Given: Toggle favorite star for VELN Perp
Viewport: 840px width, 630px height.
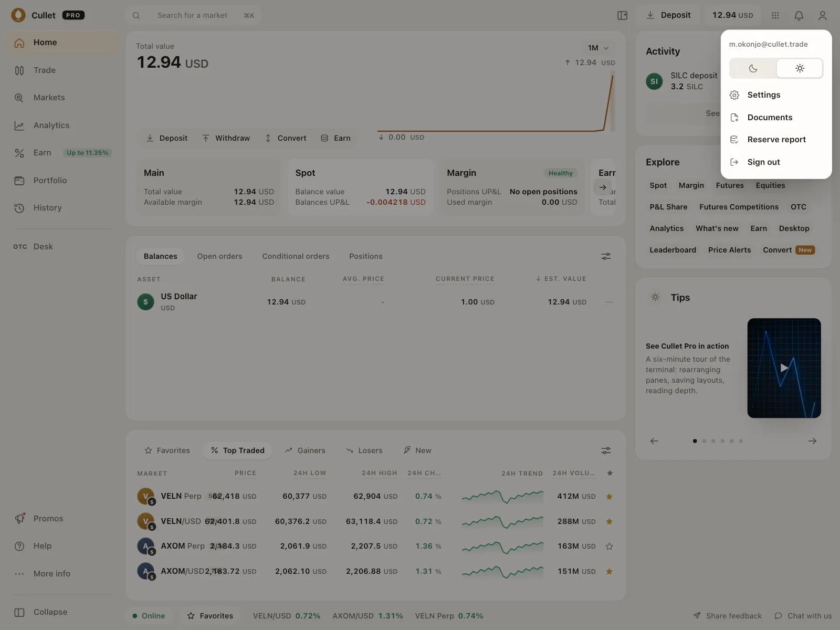Looking at the screenshot, I should click(x=610, y=497).
